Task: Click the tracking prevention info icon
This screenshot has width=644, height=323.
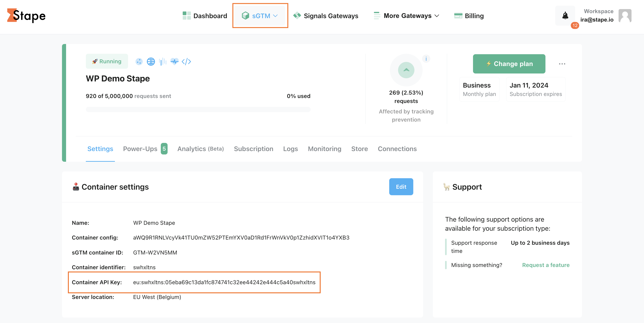Action: tap(426, 59)
